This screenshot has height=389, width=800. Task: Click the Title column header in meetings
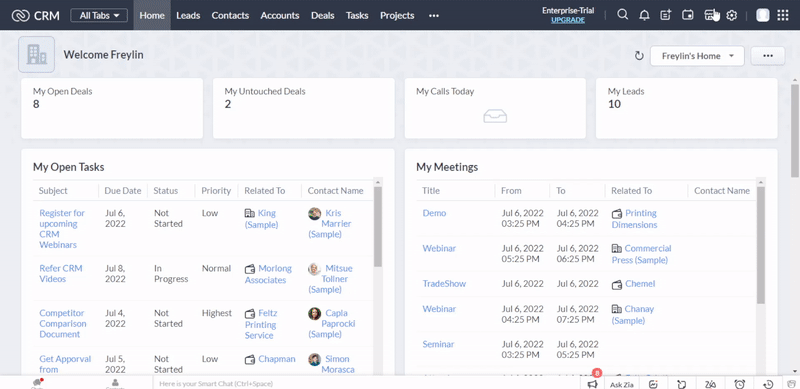431,190
